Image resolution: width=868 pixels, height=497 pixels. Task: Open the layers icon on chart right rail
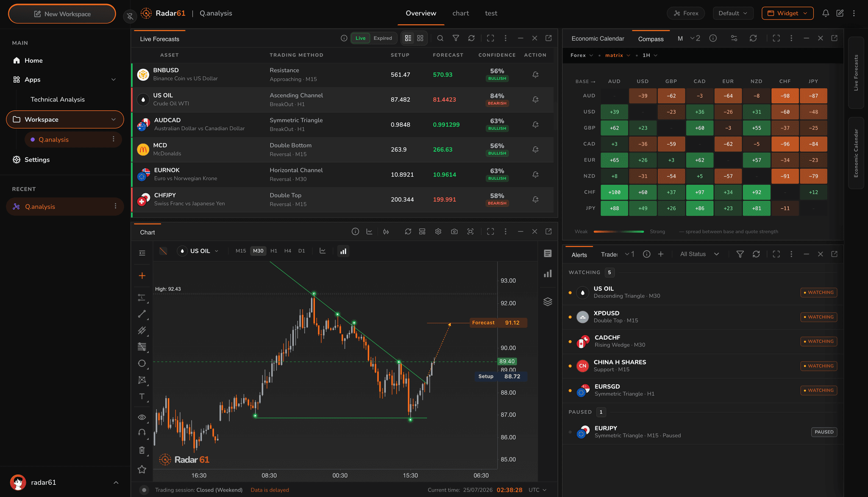pyautogui.click(x=548, y=302)
